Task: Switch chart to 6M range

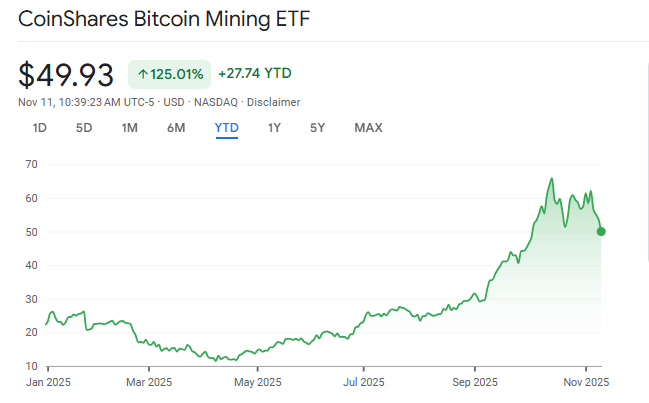Action: [176, 128]
